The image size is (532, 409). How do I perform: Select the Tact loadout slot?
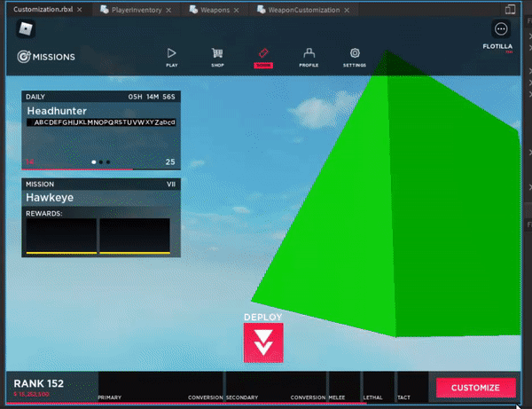click(412, 387)
